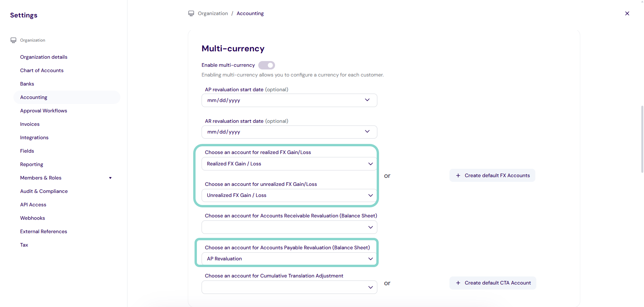Click Organization breadcrumb link
644x307 pixels.
[213, 13]
